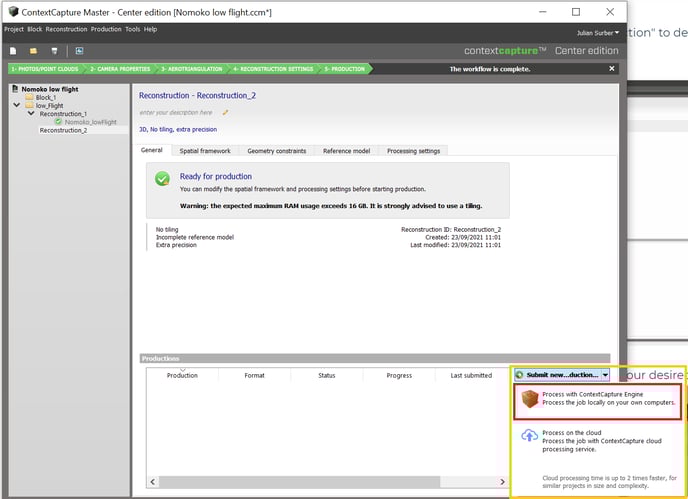Switch to the Spatial framework tab

point(204,150)
